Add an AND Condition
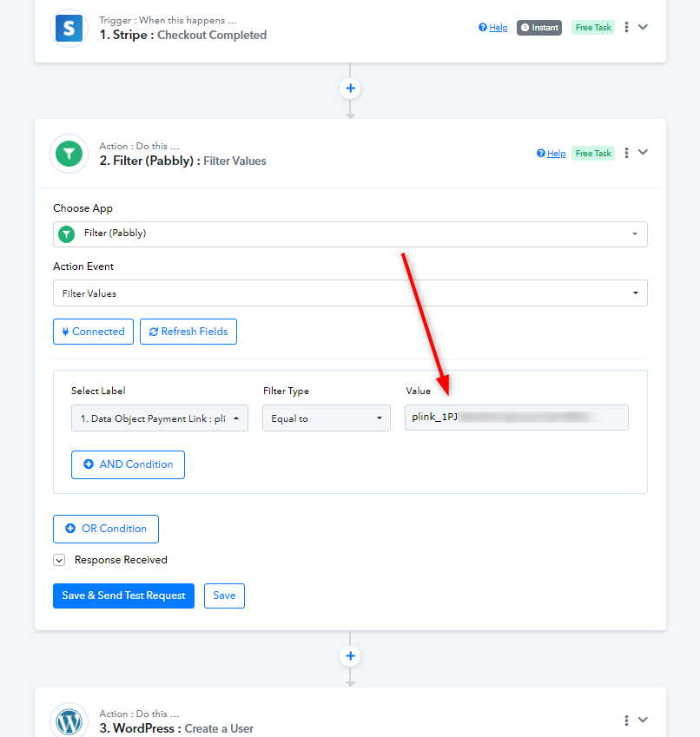This screenshot has height=737, width=700. 128,464
